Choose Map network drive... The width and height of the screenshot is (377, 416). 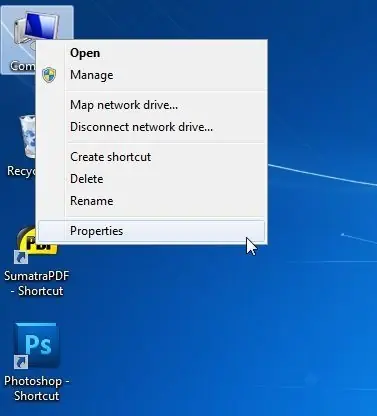[152, 105]
